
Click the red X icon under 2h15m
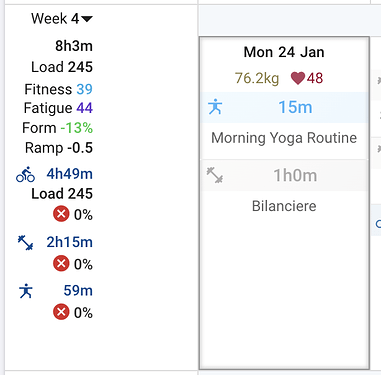61,264
